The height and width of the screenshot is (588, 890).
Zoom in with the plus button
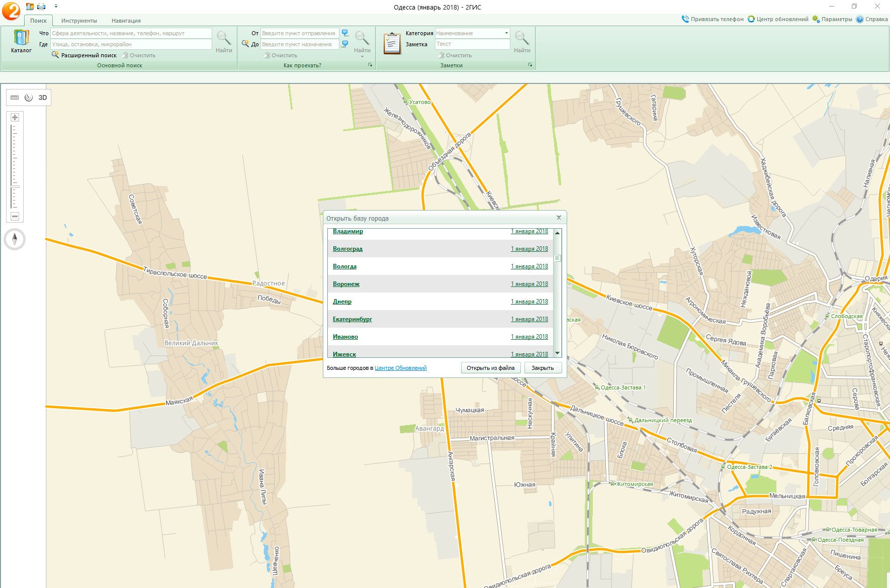click(x=15, y=118)
